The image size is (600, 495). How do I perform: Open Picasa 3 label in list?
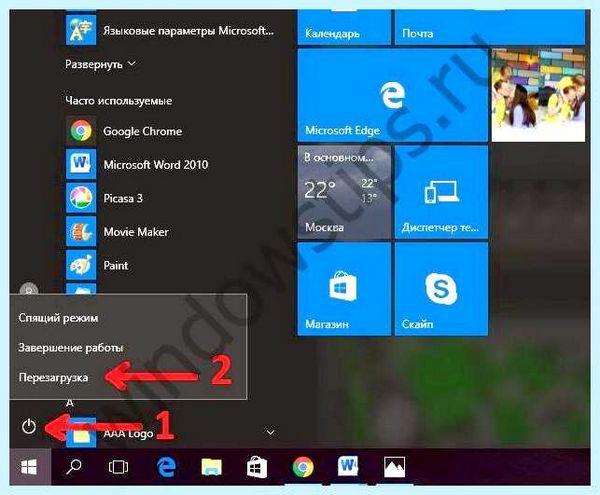point(123,198)
